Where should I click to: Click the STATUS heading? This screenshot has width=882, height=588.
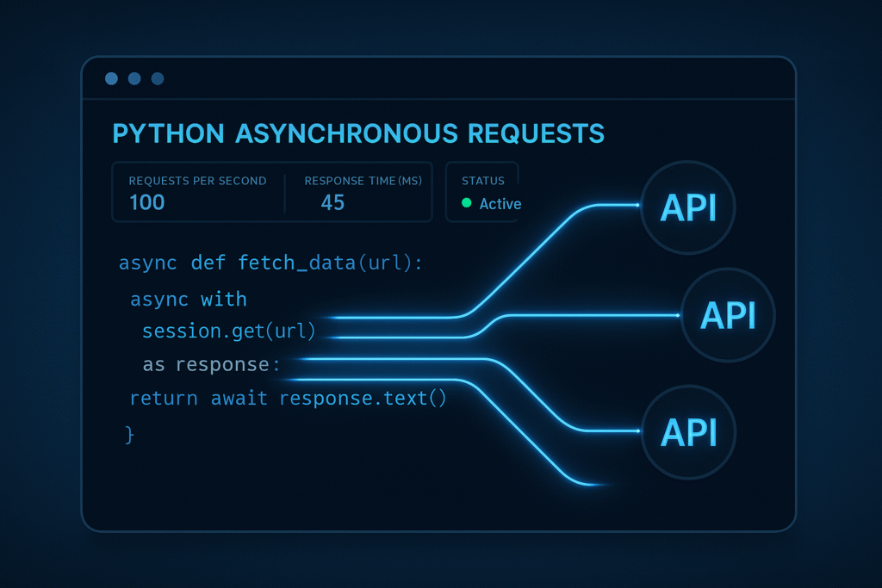coord(482,181)
